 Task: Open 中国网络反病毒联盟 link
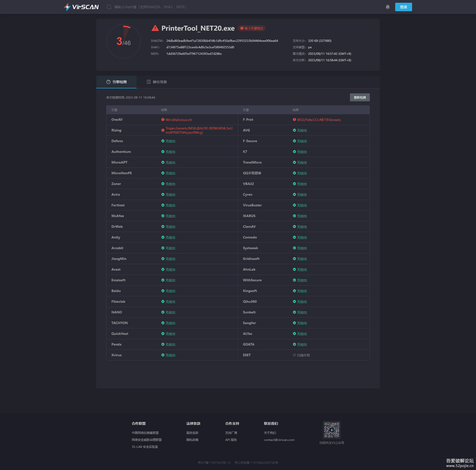(x=145, y=433)
